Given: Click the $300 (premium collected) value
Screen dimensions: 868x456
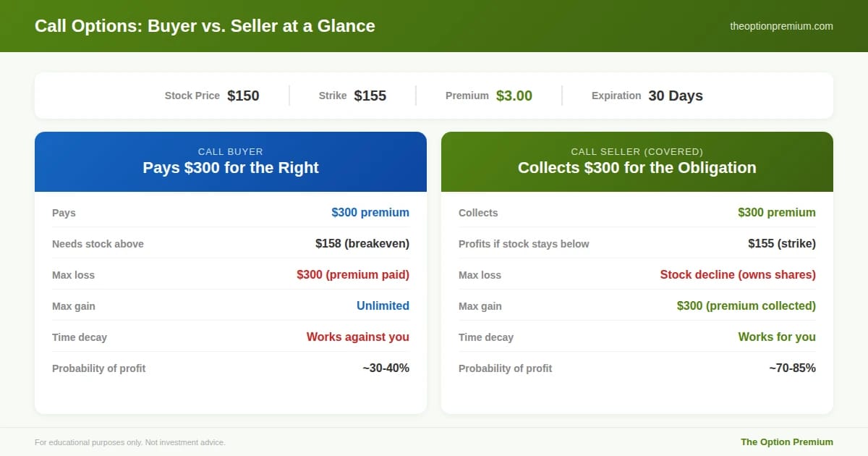Looking at the screenshot, I should pos(746,305).
